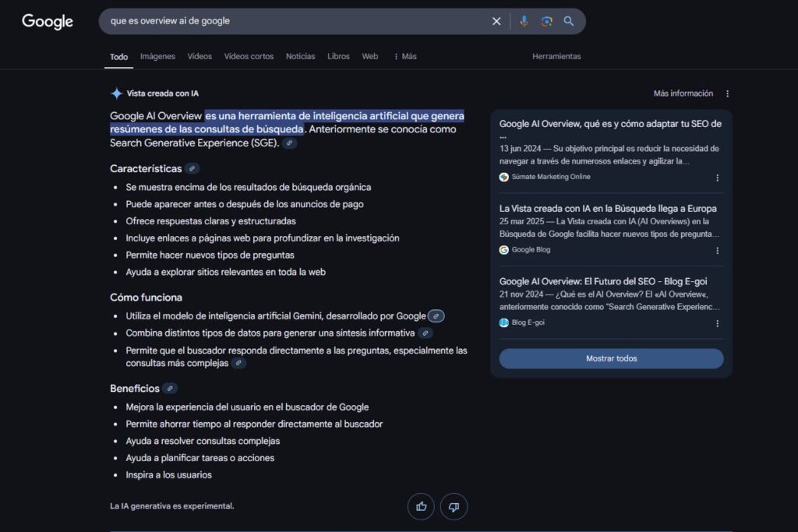
Task: Click the Beneficios heading text
Action: click(x=135, y=389)
